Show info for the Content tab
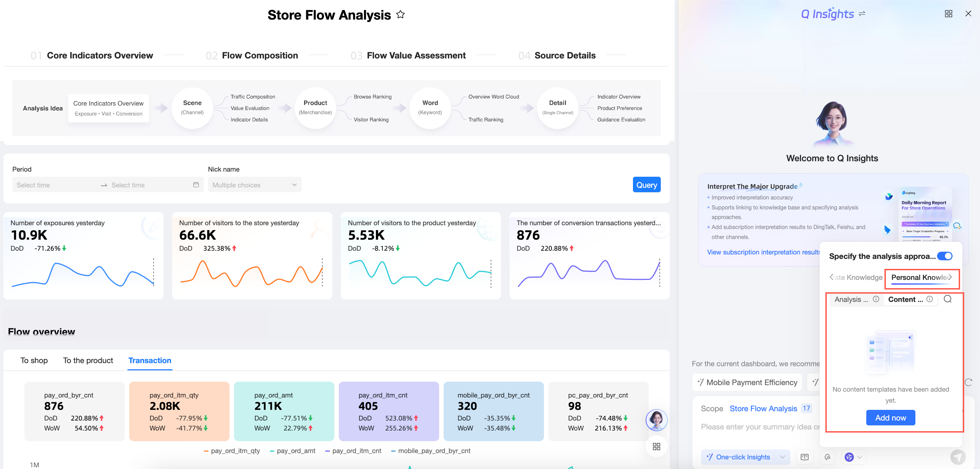Viewport: 980px width, 469px height. point(929,299)
